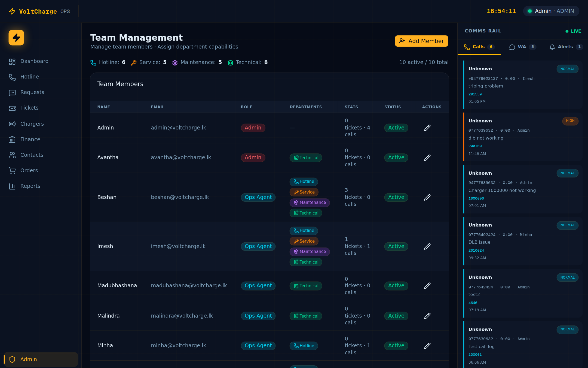This screenshot has height=368, width=588.
Task: Click charger ID 1000000 link in call
Action: click(x=476, y=198)
